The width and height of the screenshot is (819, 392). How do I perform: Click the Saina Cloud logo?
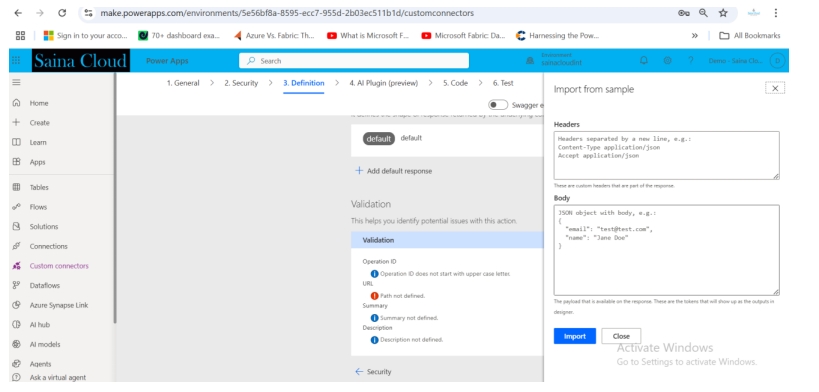[x=80, y=61]
